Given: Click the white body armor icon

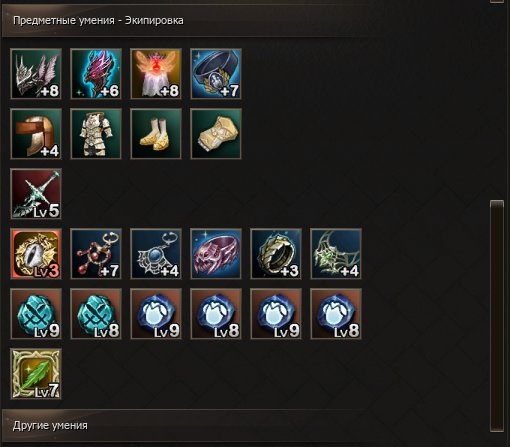Looking at the screenshot, I should click(96, 134).
